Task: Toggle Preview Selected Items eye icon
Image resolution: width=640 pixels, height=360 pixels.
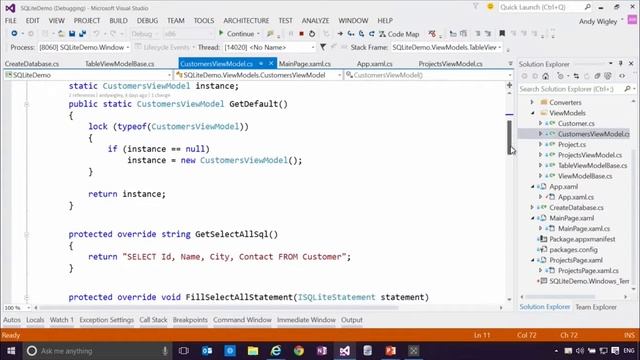Action: (x=622, y=76)
